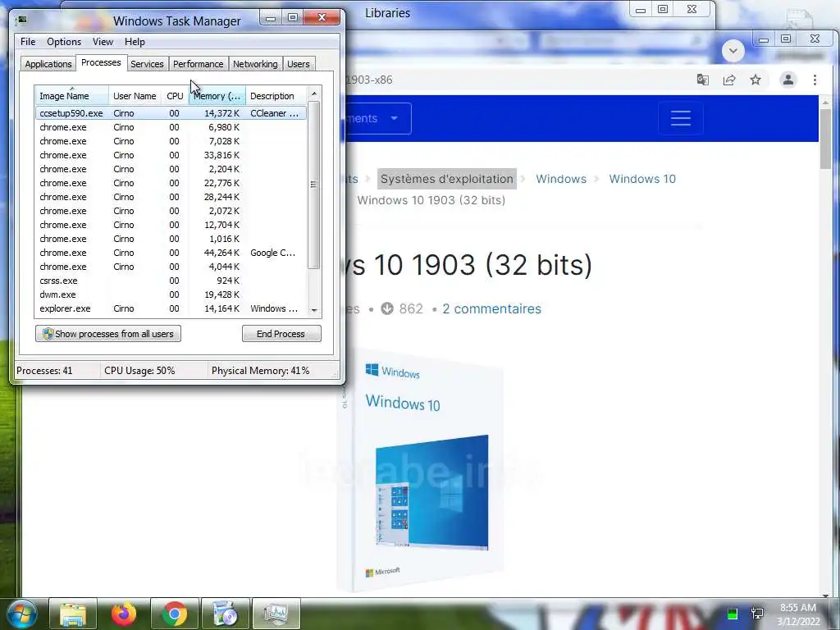Click the Windows 10 box art image
The width and height of the screenshot is (840, 630).
[x=421, y=470]
